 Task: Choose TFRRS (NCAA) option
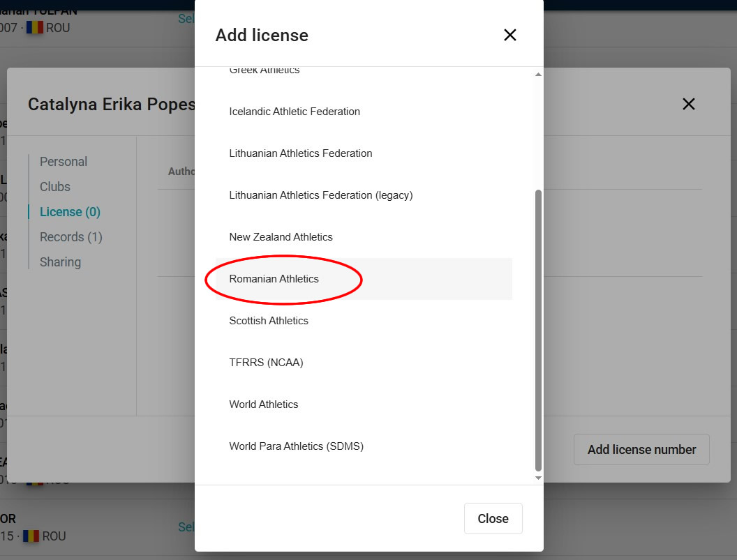point(266,363)
